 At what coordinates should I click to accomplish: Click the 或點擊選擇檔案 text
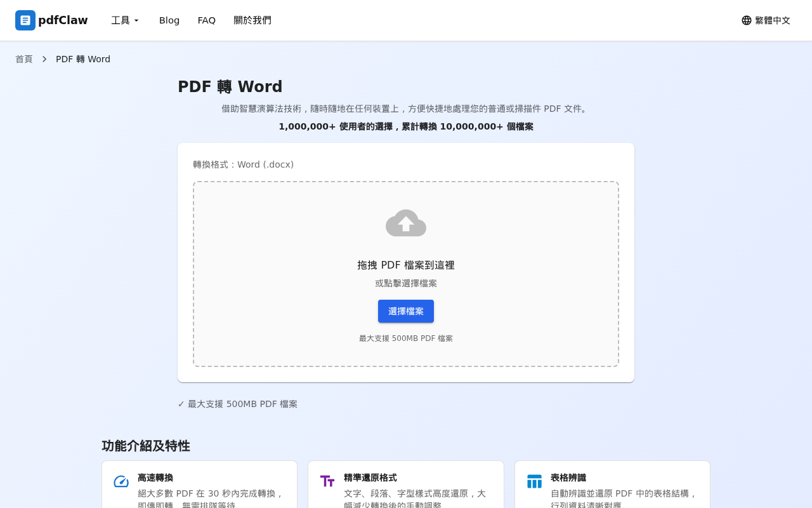point(406,283)
